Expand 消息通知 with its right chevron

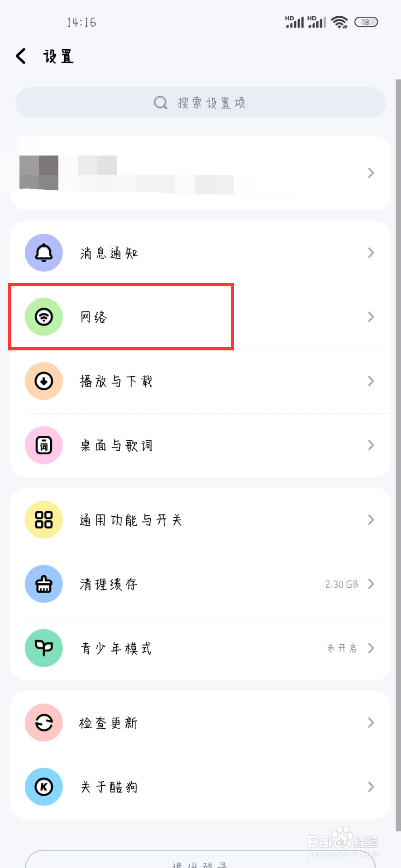coord(371,253)
